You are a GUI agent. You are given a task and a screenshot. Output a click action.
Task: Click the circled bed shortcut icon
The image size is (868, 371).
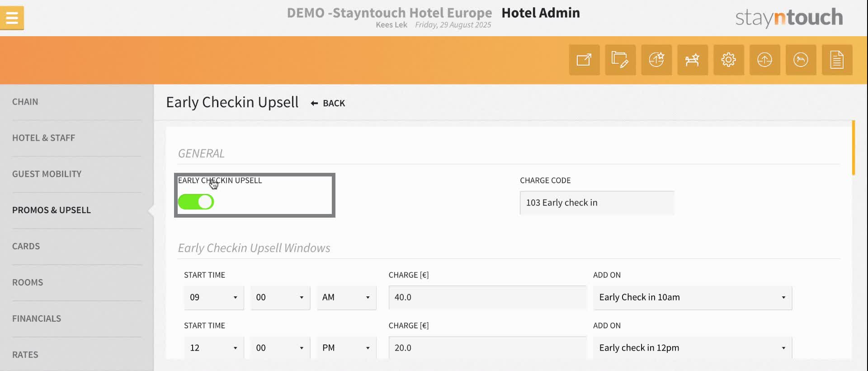(x=801, y=60)
